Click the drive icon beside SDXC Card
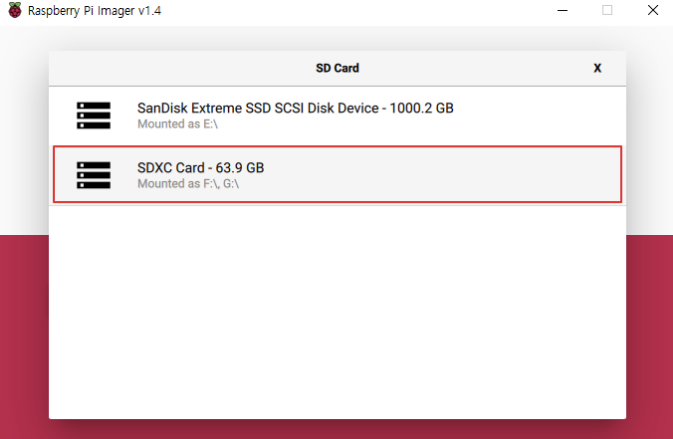The width and height of the screenshot is (673, 439). coord(94,175)
